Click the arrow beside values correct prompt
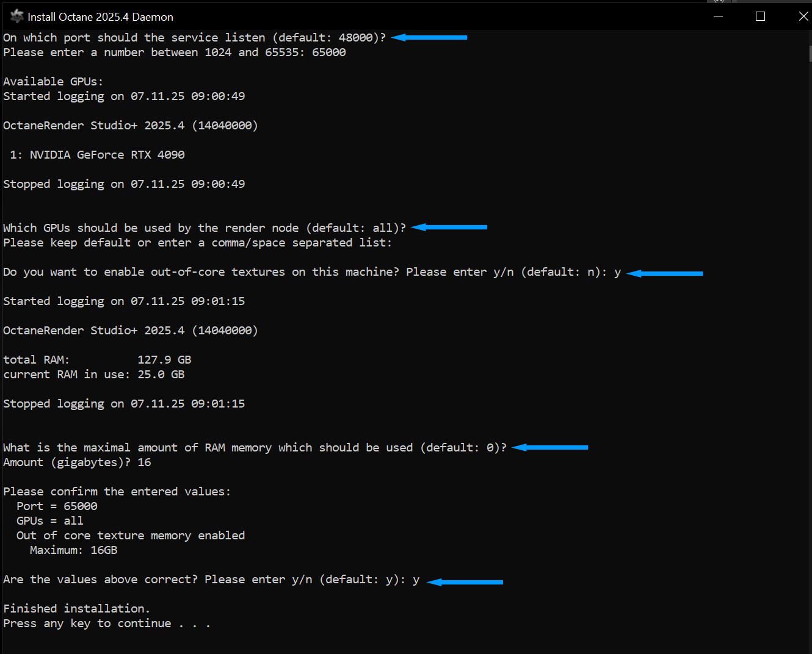The image size is (812, 654). (465, 582)
